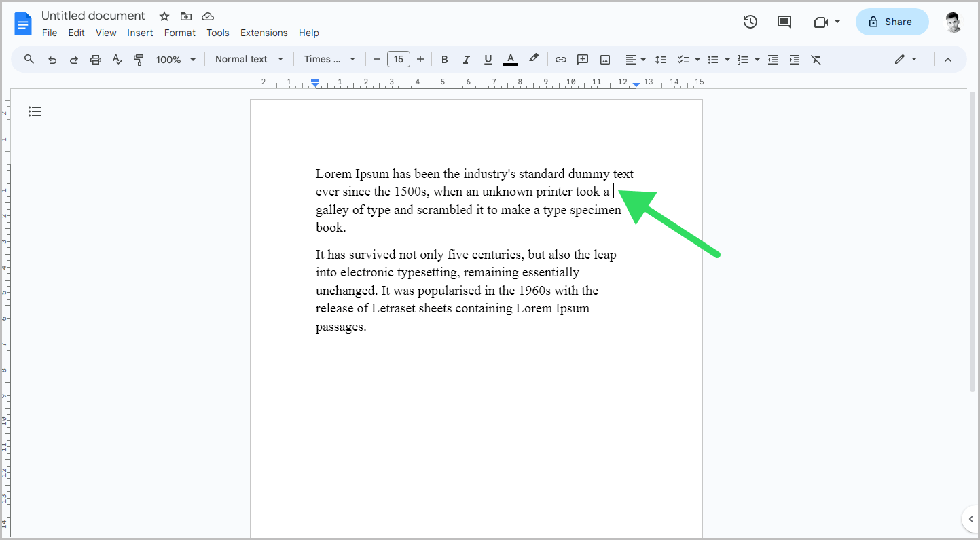
Task: Insert a link
Action: (561, 59)
